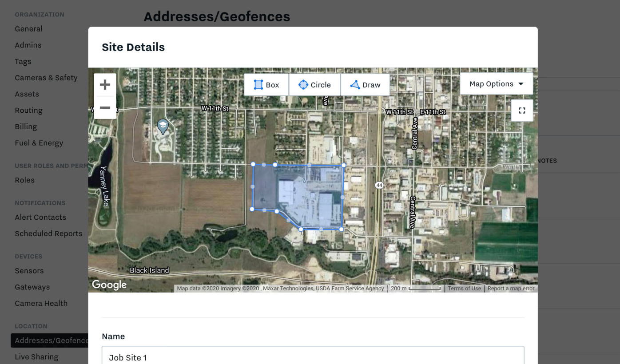The width and height of the screenshot is (620, 364).
Task: Navigate to Assets settings
Action: [x=27, y=94]
